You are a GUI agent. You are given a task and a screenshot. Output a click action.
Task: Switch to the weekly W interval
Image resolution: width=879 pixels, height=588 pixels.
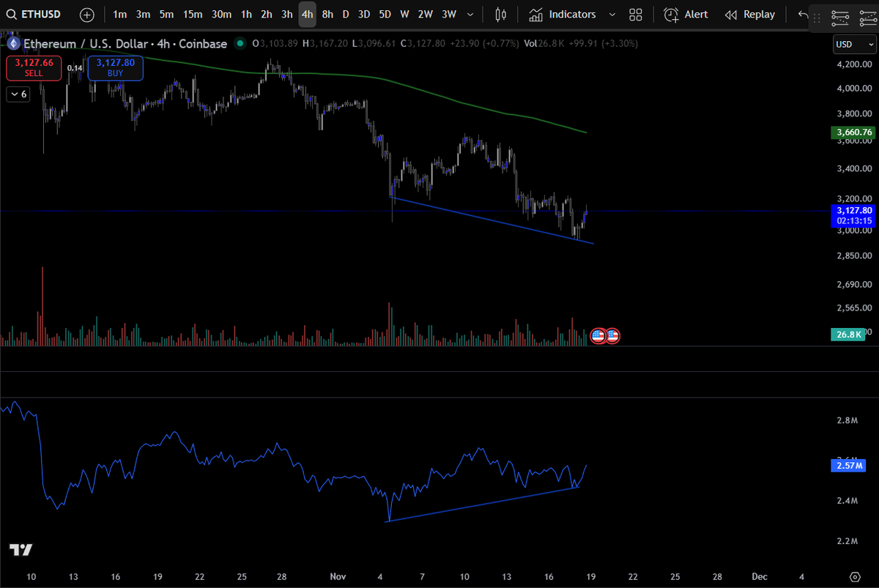404,15
